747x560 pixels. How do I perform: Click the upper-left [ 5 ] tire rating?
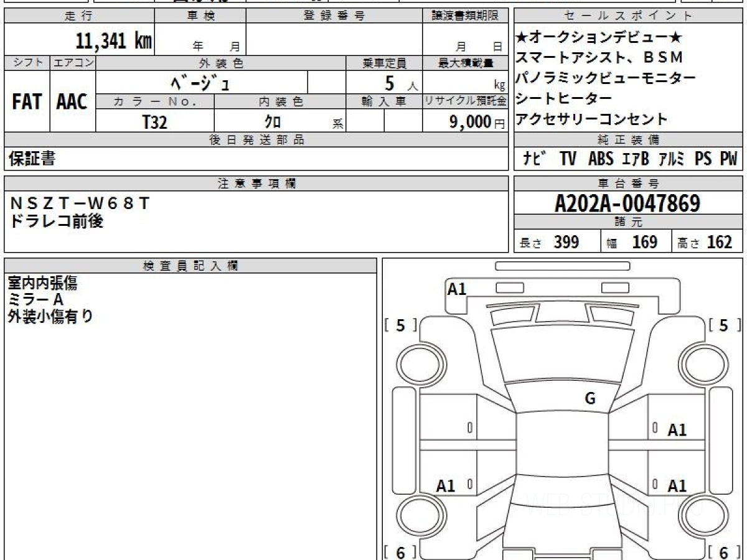tap(400, 325)
